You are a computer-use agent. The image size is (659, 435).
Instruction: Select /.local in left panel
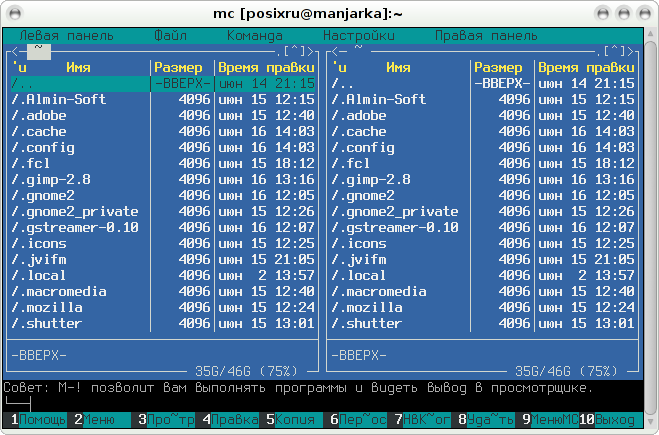[x=163, y=275]
